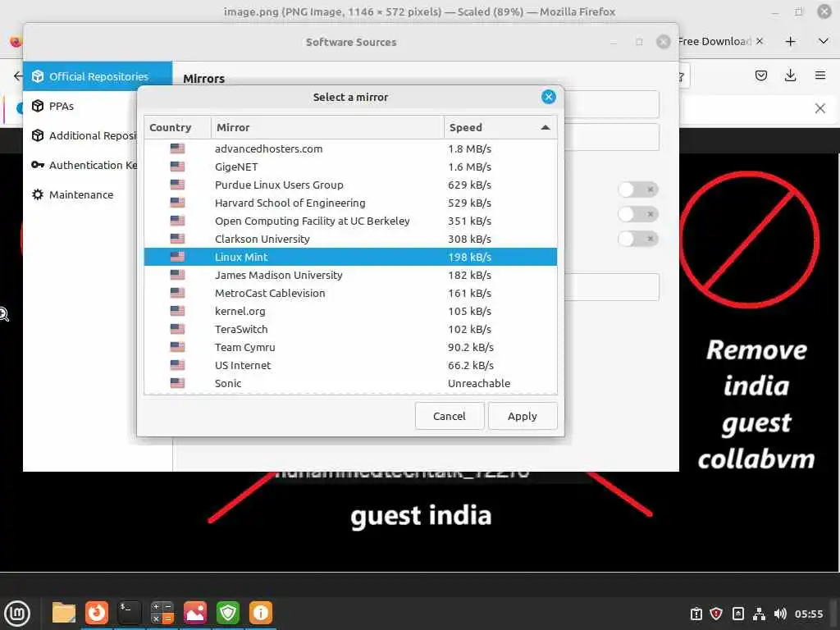Open Firefox application menu hamburger

pyautogui.click(x=820, y=75)
